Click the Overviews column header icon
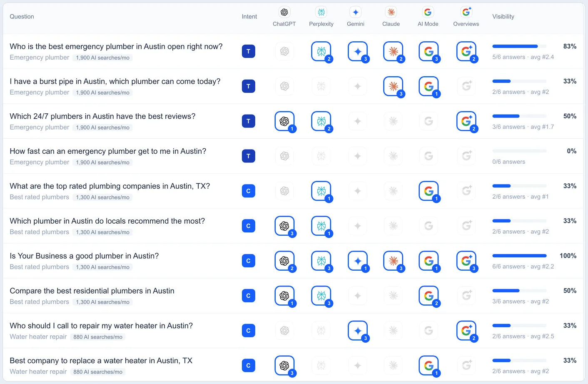Image resolution: width=588 pixels, height=384 pixels. pyautogui.click(x=466, y=12)
